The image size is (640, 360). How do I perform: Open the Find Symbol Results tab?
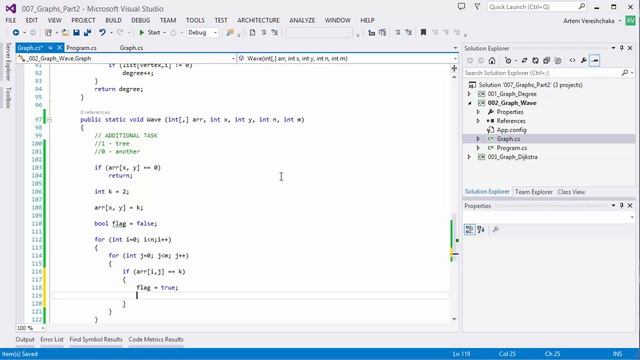[x=96, y=340]
